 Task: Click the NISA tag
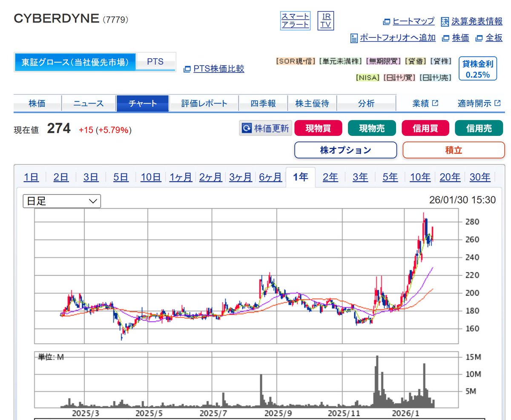click(x=368, y=78)
